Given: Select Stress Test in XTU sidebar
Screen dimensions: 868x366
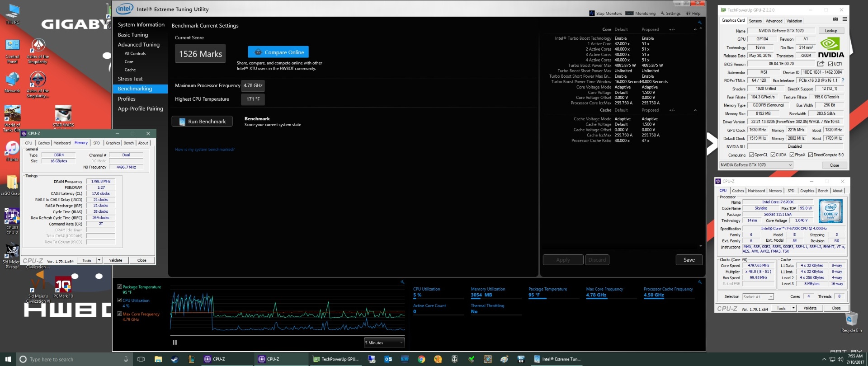Looking at the screenshot, I should (130, 79).
